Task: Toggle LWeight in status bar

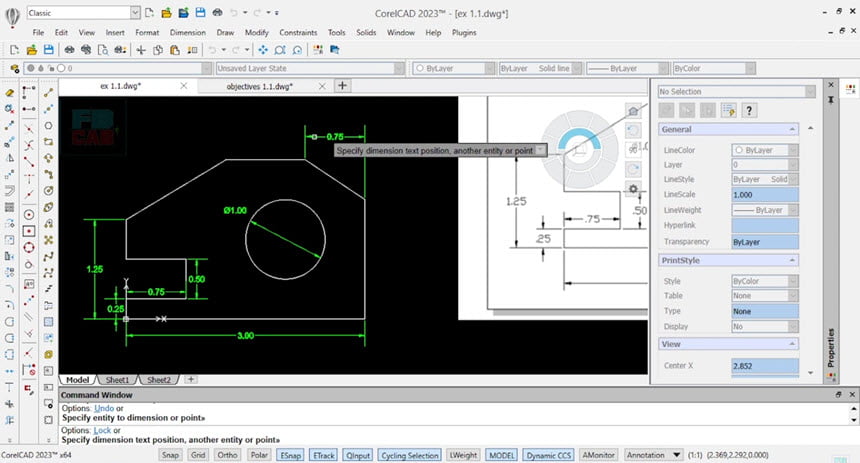Action: 463,455
